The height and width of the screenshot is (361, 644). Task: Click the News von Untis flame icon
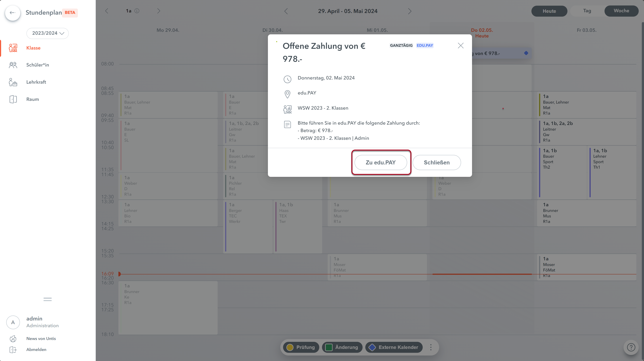13,339
